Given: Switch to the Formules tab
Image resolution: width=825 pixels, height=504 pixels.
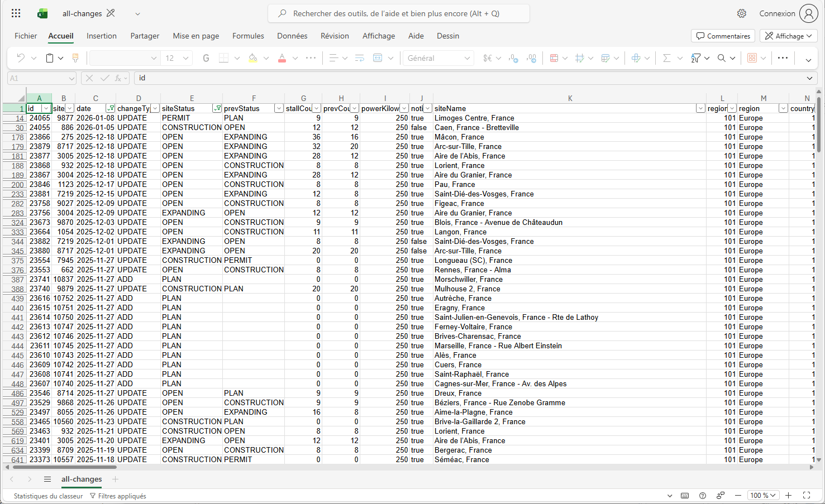Looking at the screenshot, I should (248, 36).
